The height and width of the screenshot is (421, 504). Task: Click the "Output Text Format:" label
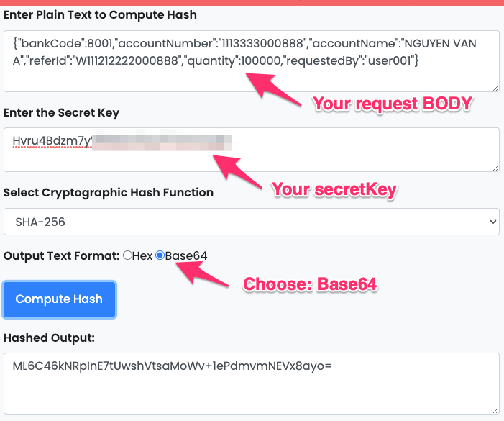61,255
